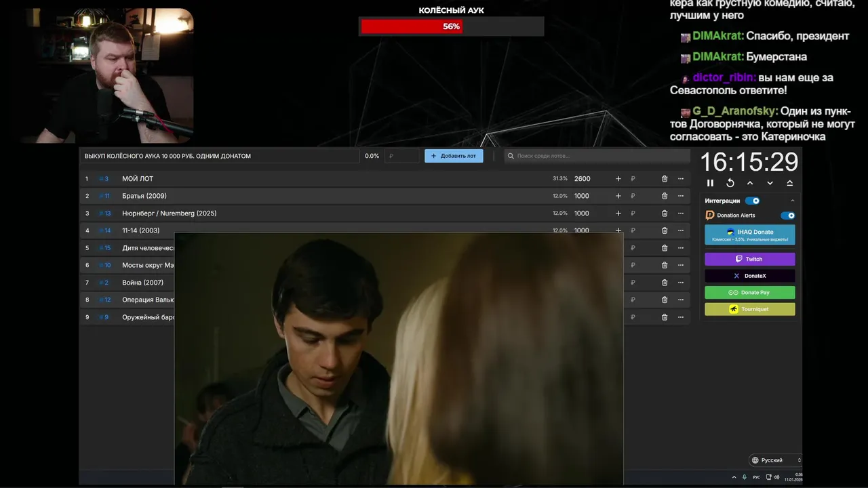
Task: Connect the DonateX integration
Action: click(750, 276)
